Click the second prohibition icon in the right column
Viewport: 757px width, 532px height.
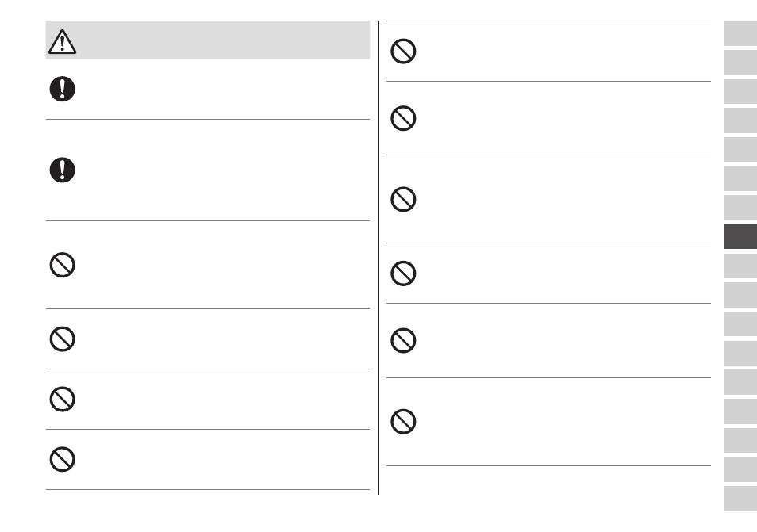[403, 118]
